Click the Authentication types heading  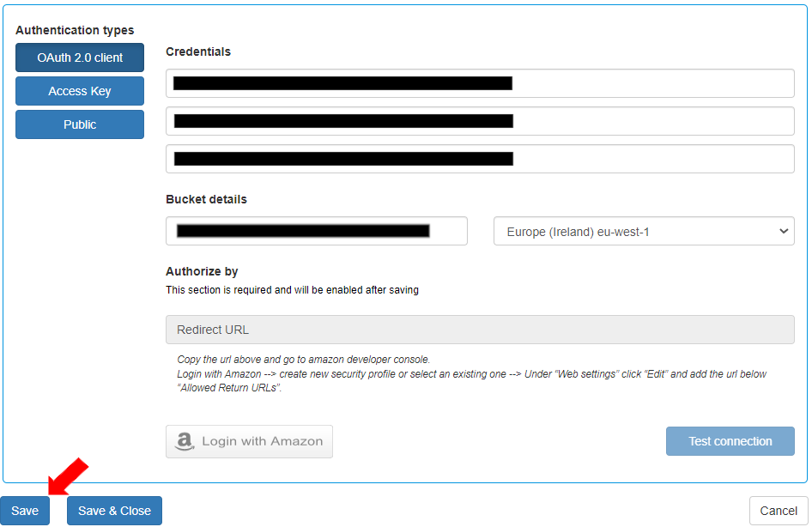(x=75, y=30)
